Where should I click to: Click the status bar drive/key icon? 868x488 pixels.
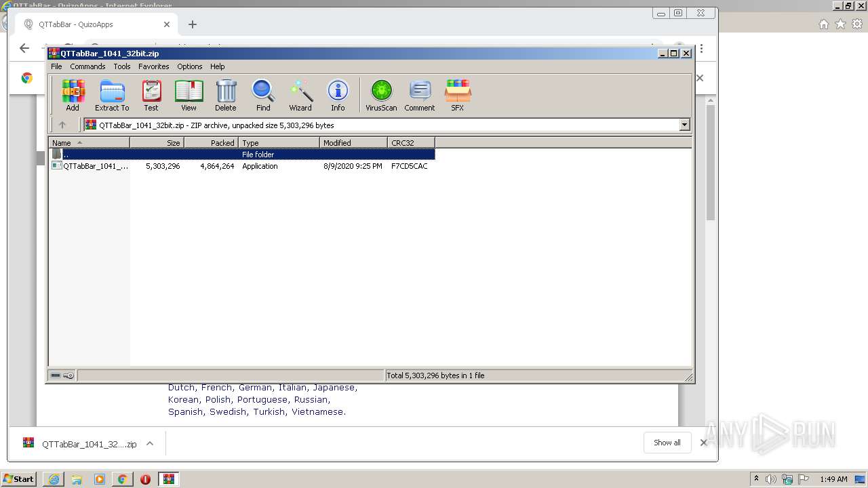click(x=62, y=375)
